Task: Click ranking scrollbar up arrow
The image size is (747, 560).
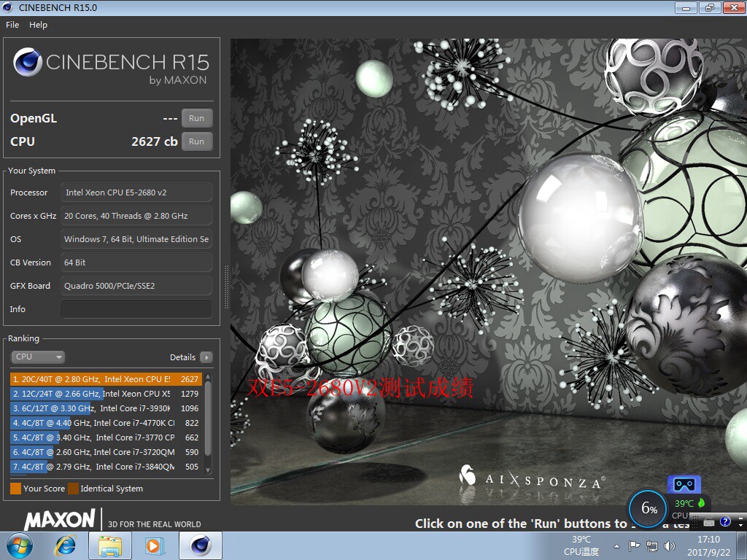Action: pyautogui.click(x=208, y=377)
